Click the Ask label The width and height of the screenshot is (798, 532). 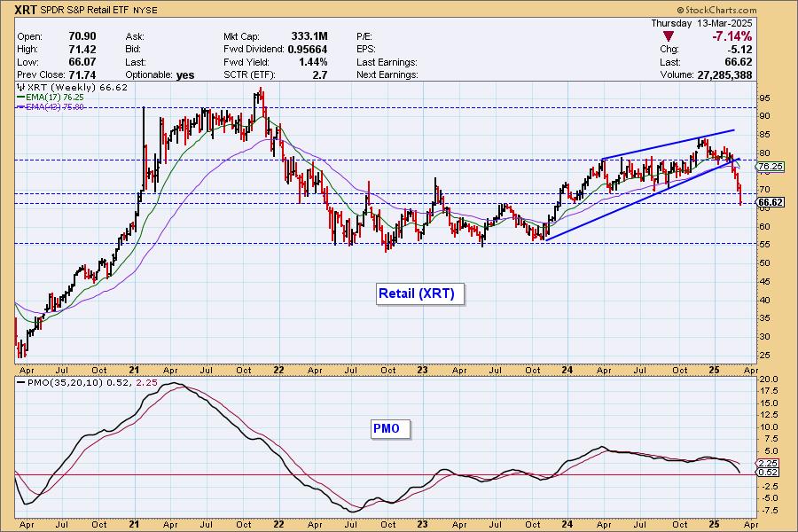135,36
